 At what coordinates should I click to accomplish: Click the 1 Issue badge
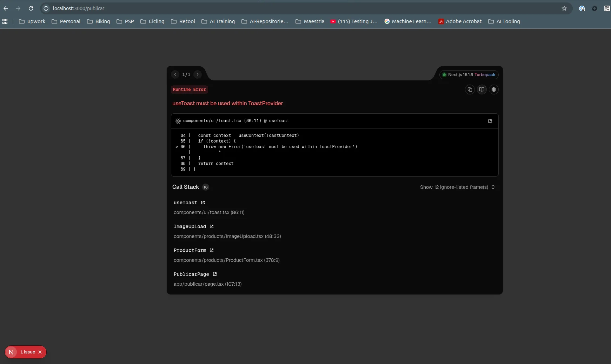[x=28, y=352]
